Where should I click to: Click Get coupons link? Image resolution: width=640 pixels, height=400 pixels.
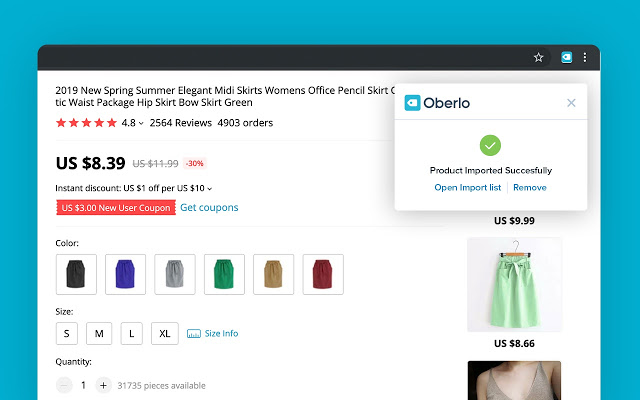pyautogui.click(x=209, y=208)
